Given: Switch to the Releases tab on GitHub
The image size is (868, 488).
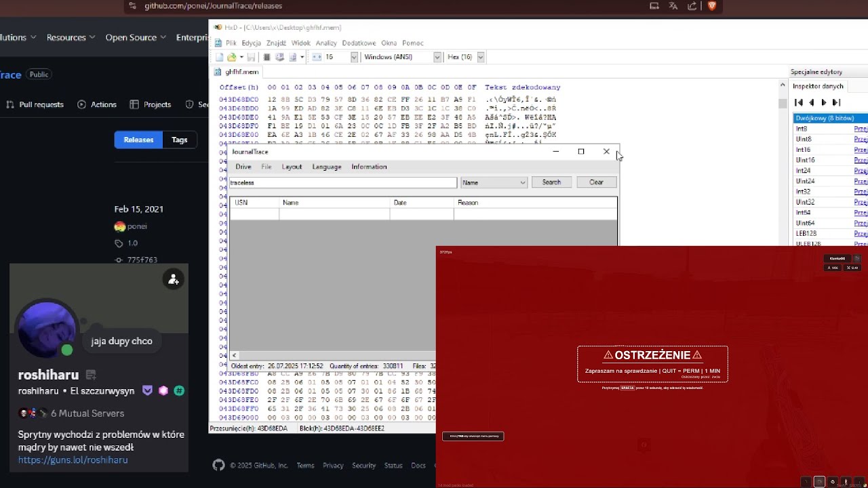Looking at the screenshot, I should pos(138,140).
